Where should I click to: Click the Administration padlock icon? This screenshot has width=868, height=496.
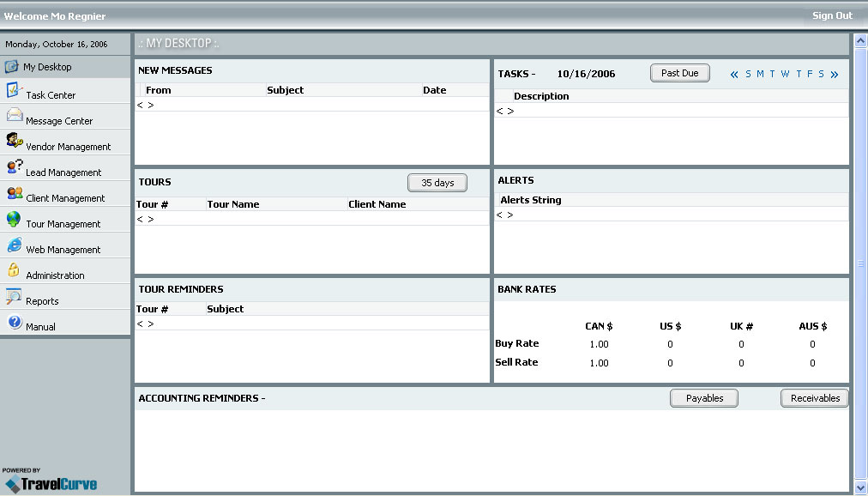click(x=14, y=270)
